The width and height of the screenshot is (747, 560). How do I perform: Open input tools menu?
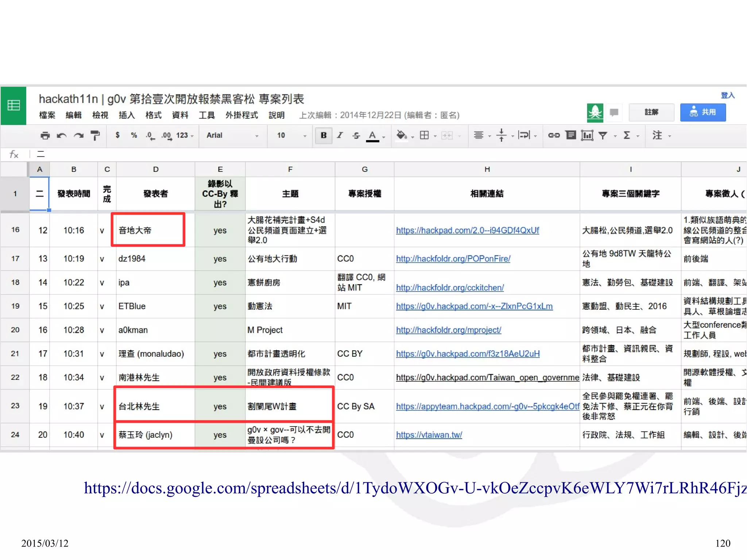click(657, 135)
